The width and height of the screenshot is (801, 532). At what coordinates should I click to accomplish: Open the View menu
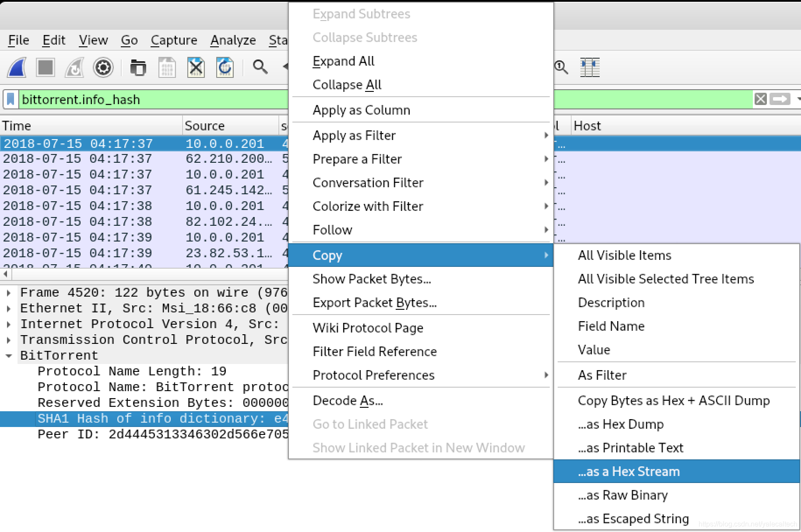[x=93, y=40]
